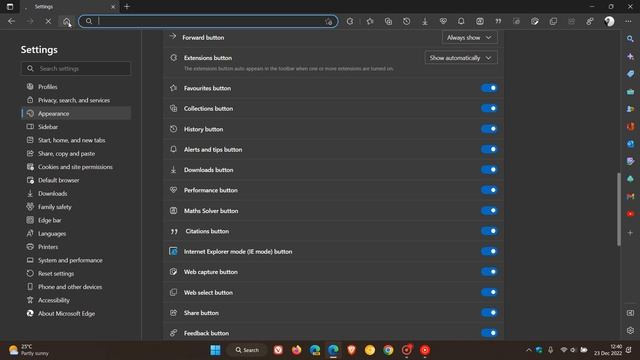Switch off the Downloads button toggle

coord(489,169)
